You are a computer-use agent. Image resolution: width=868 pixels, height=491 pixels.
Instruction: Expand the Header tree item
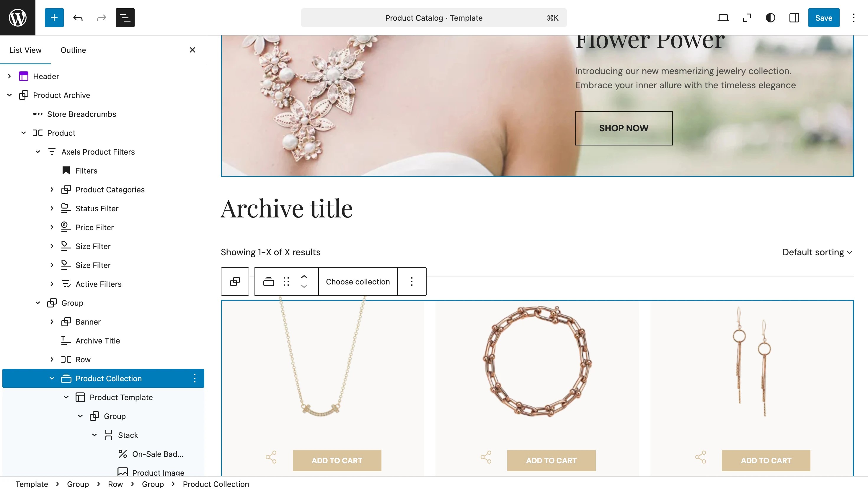(x=9, y=76)
